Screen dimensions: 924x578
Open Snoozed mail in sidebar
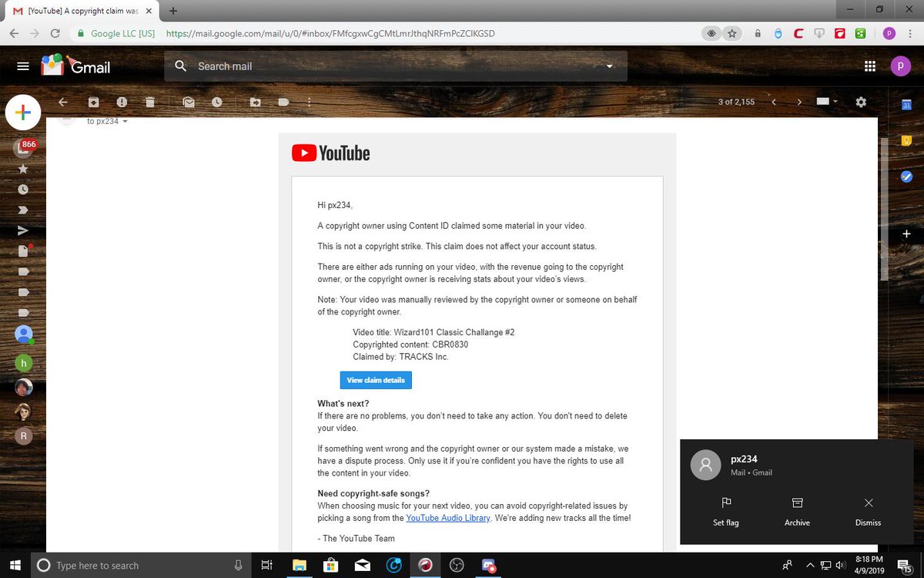pyautogui.click(x=23, y=189)
